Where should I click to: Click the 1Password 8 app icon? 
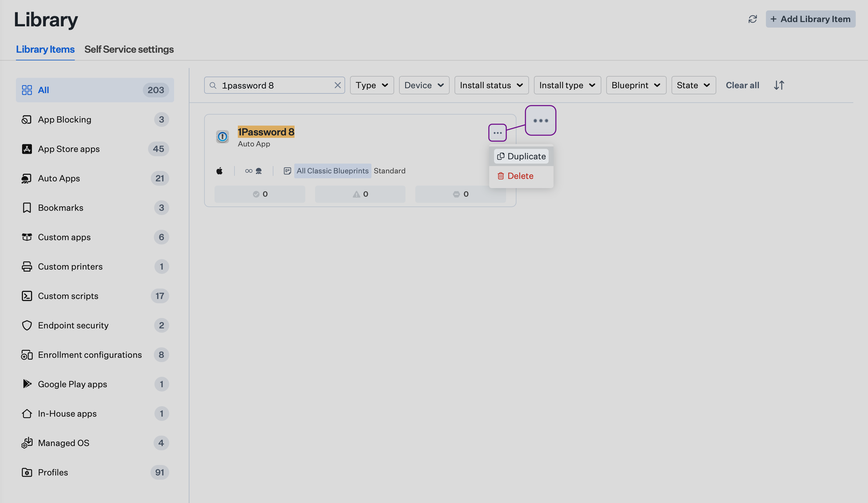[x=222, y=137]
